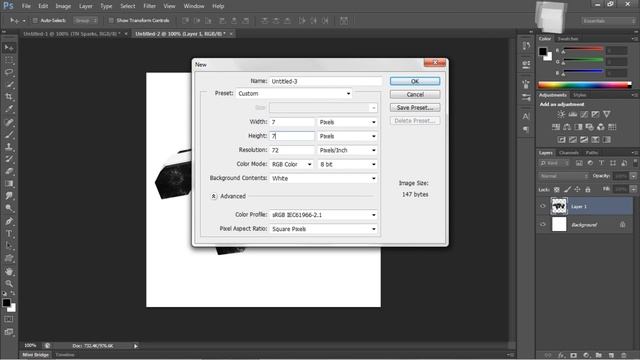Screen dimensions: 640x360
Task: Filter layers by pixel layers
Action: (x=579, y=163)
